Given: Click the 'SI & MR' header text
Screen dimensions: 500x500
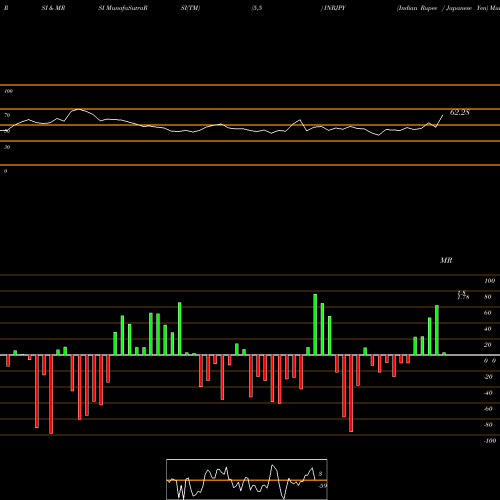Looking at the screenshot, I should (x=53, y=8).
